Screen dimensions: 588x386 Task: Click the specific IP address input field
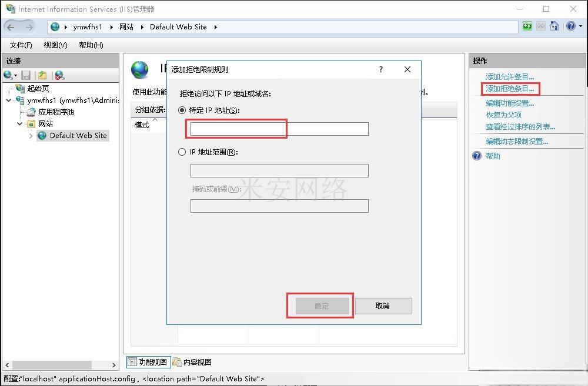279,129
